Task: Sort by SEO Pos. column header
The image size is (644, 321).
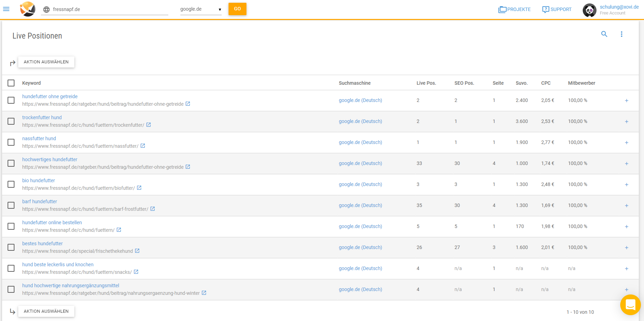Action: 464,83
